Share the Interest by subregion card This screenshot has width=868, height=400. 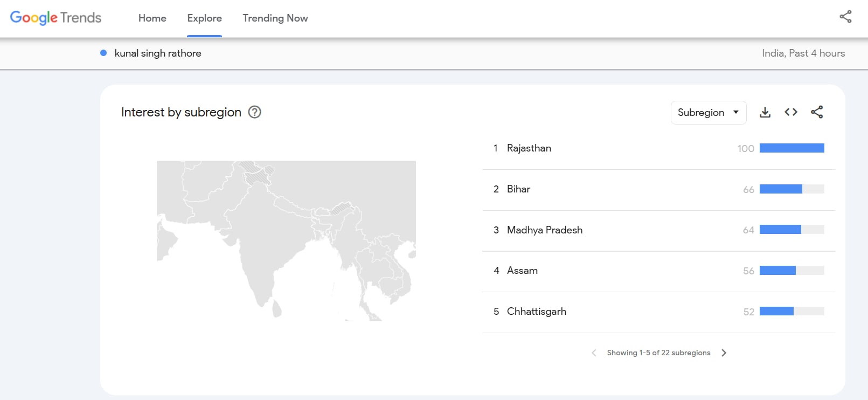click(x=817, y=112)
